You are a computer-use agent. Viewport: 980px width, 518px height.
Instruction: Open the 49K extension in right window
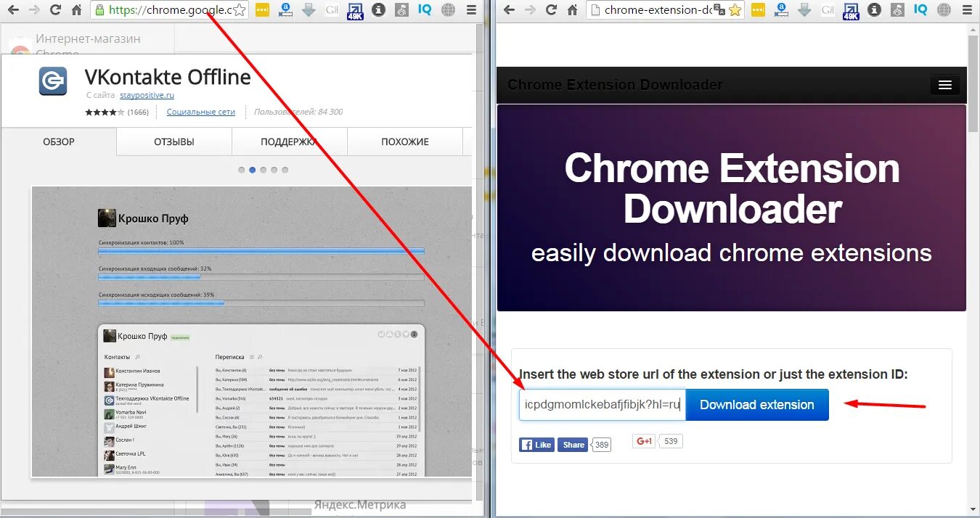(x=852, y=11)
